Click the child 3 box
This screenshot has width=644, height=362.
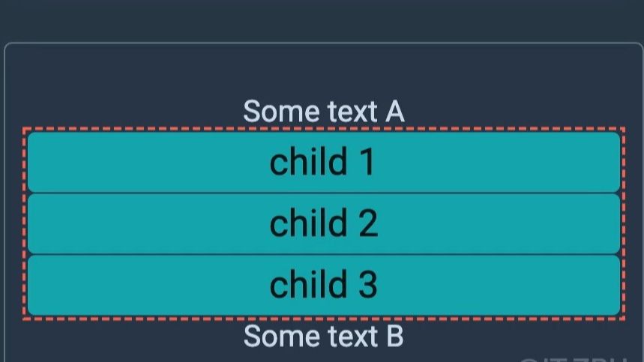click(x=324, y=286)
